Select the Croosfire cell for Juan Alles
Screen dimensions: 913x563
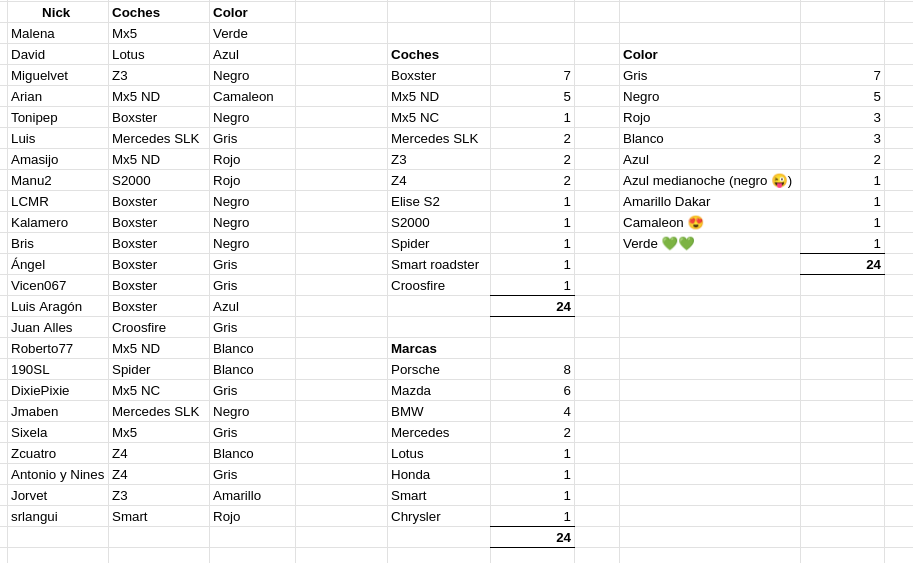click(159, 327)
